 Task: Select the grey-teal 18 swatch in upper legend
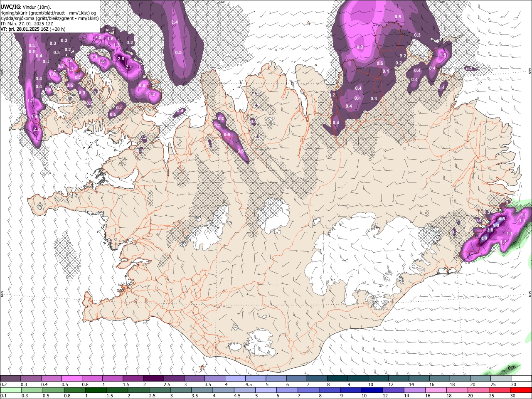(460, 379)
